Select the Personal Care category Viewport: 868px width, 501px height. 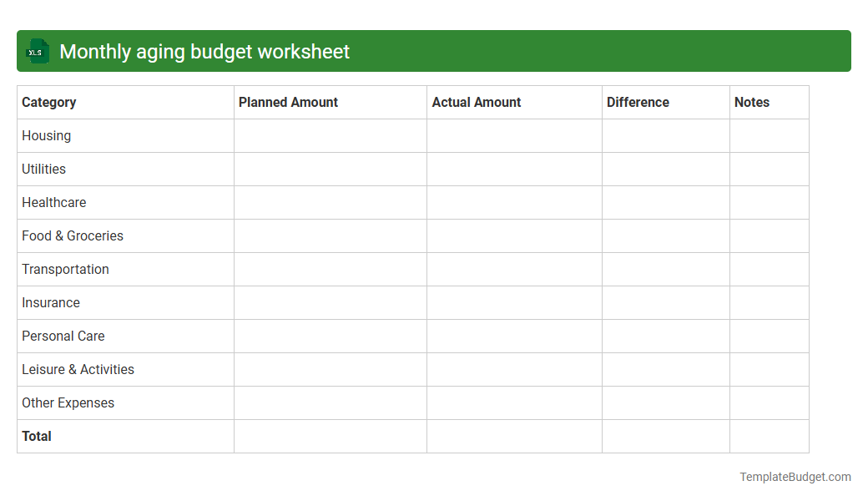[x=63, y=336]
